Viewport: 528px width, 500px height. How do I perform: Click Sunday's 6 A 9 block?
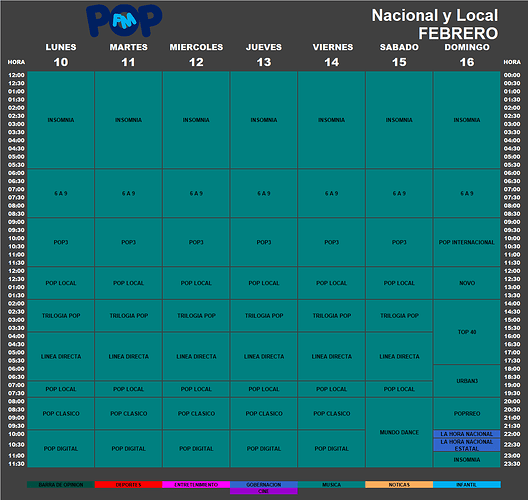[467, 193]
